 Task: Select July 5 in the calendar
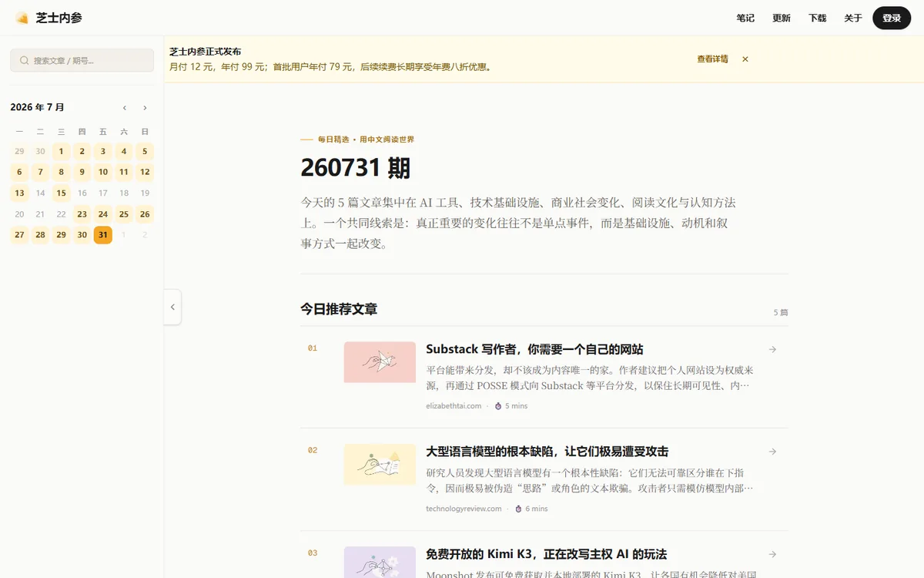(145, 151)
